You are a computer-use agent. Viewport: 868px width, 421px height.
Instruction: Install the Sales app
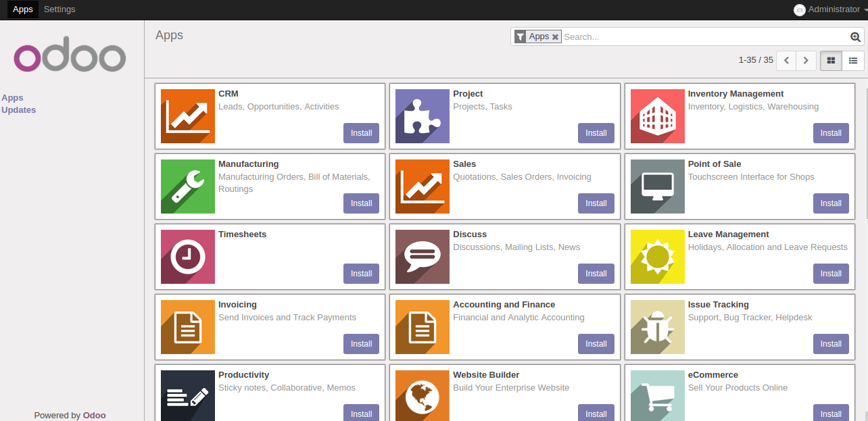click(596, 203)
